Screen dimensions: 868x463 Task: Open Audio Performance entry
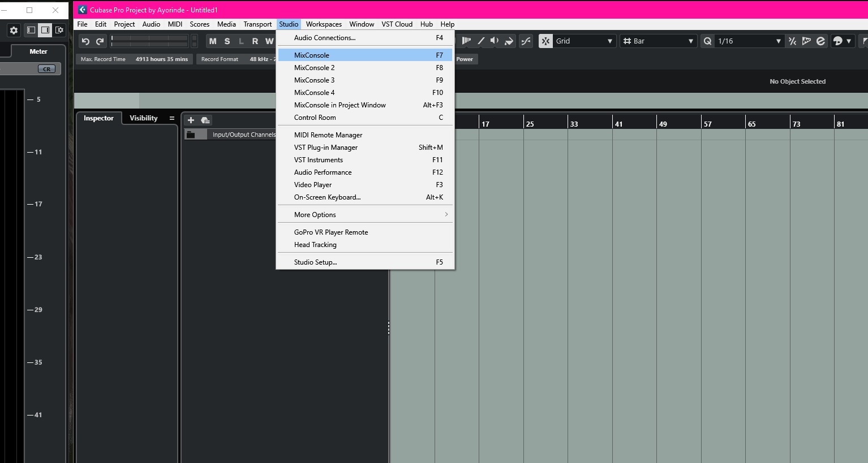(x=365, y=172)
